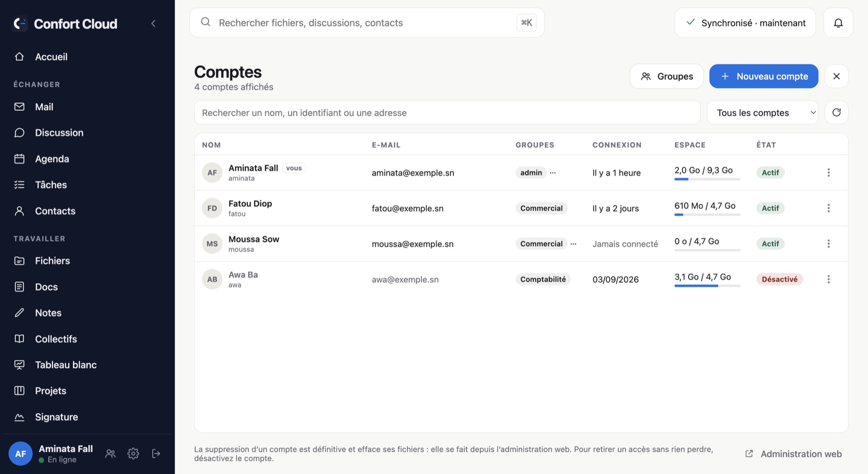Open actions menu for Aminata Fall row
Viewport: 868px width, 474px height.
point(828,173)
